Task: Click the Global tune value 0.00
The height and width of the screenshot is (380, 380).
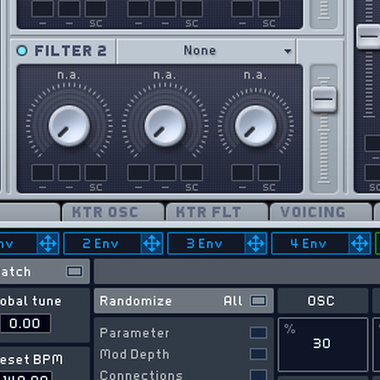Action: (25, 323)
